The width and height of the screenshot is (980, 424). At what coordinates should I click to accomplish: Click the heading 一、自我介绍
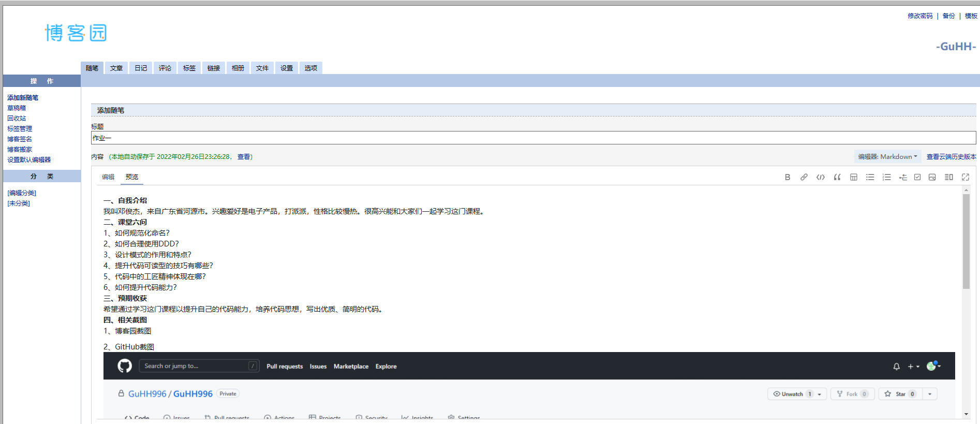point(125,200)
